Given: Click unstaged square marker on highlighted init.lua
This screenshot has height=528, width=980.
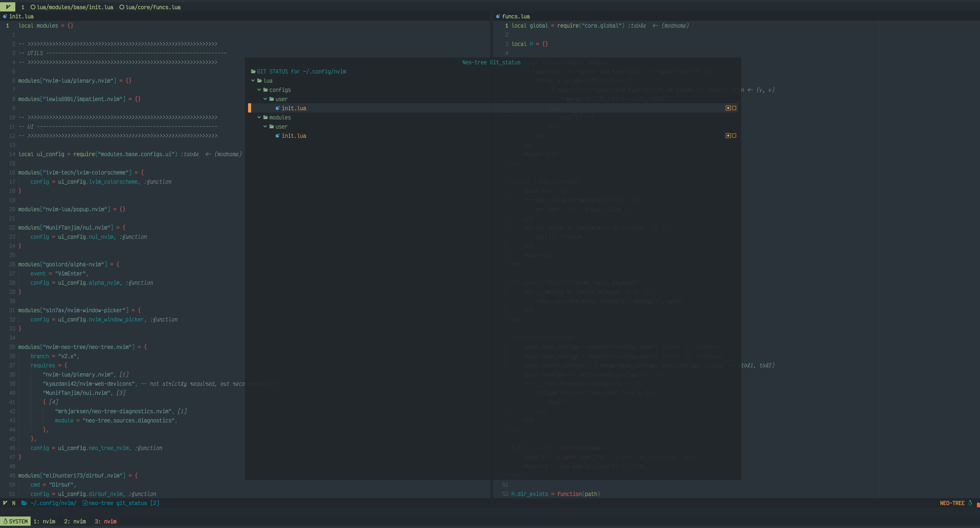Looking at the screenshot, I should click(734, 108).
